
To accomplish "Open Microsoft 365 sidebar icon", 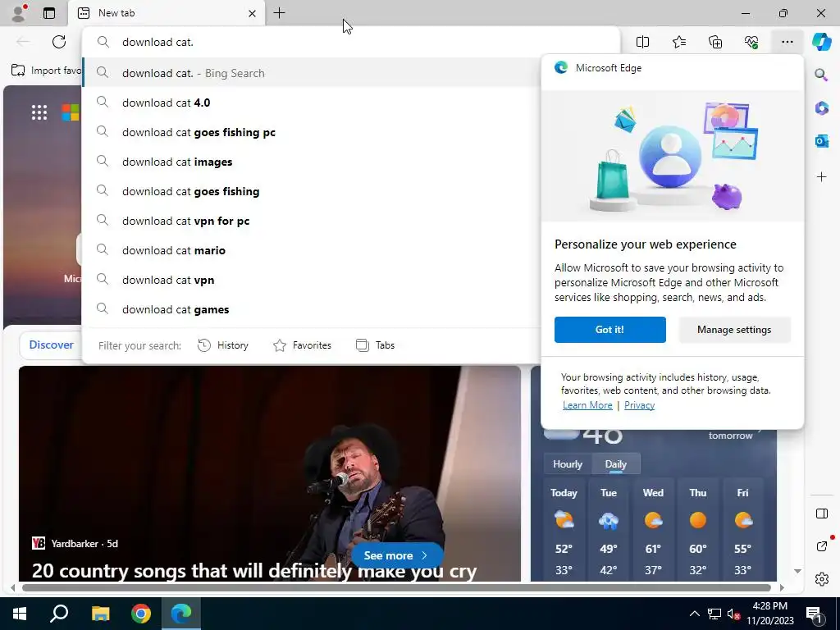I will tap(821, 107).
